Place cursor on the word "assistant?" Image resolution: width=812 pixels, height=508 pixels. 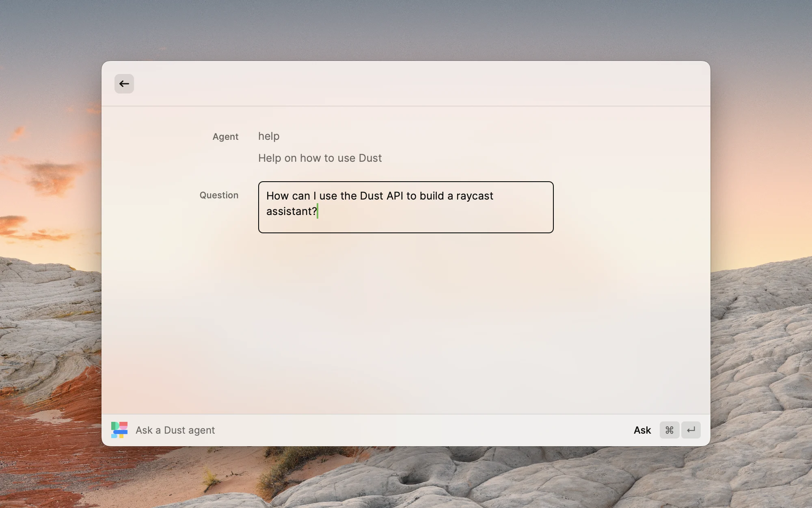click(x=291, y=211)
